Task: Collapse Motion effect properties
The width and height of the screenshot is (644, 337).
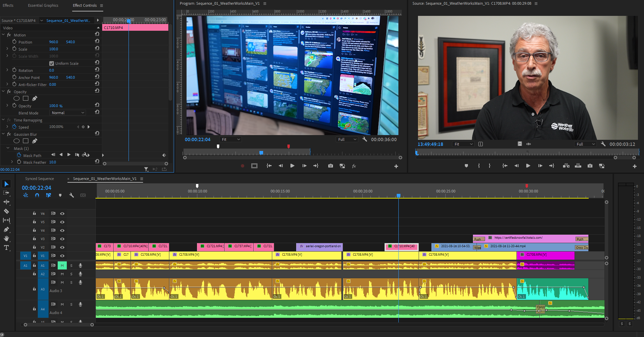Action: 3,35
